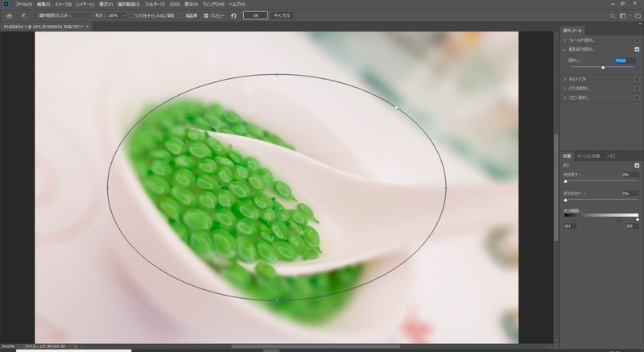Expand the スピンぼかし section

point(565,97)
